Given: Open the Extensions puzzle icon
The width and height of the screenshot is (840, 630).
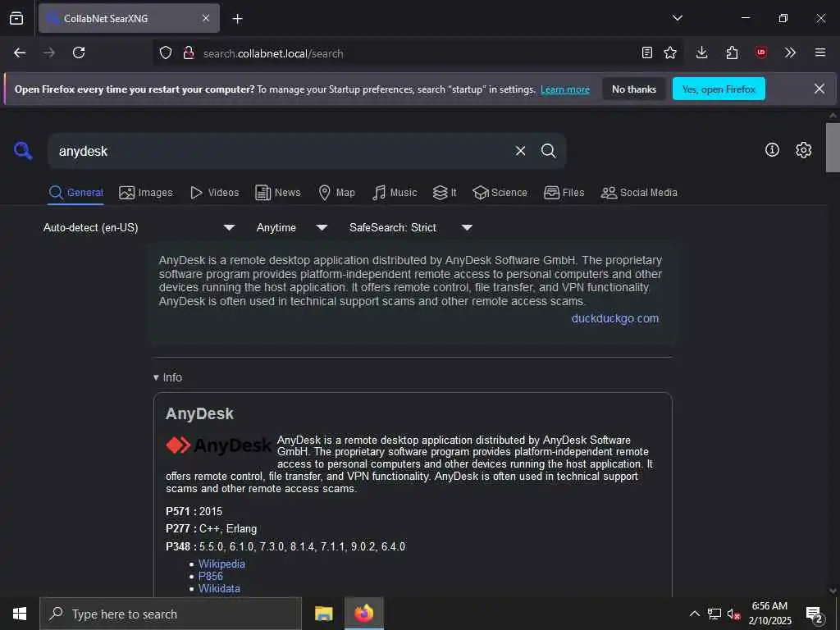Looking at the screenshot, I should 732,52.
